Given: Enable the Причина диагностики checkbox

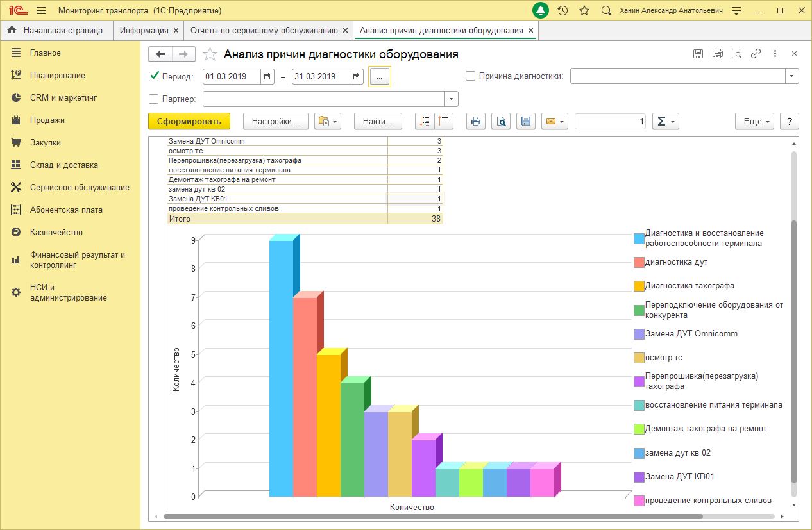Looking at the screenshot, I should [471, 76].
